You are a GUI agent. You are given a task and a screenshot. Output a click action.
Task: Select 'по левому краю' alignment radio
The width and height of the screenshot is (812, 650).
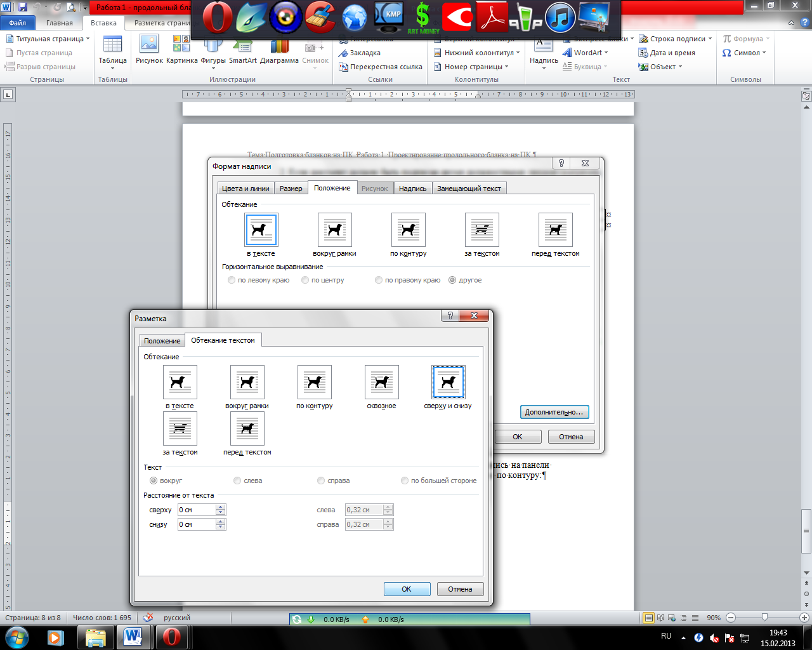[232, 280]
